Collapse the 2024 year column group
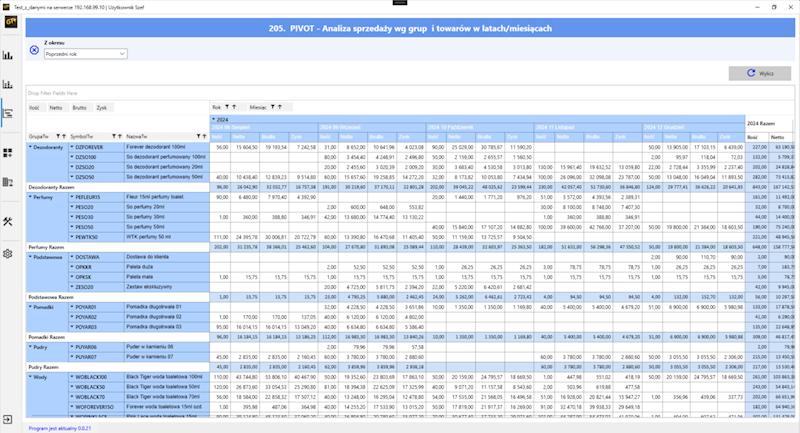 coord(214,119)
